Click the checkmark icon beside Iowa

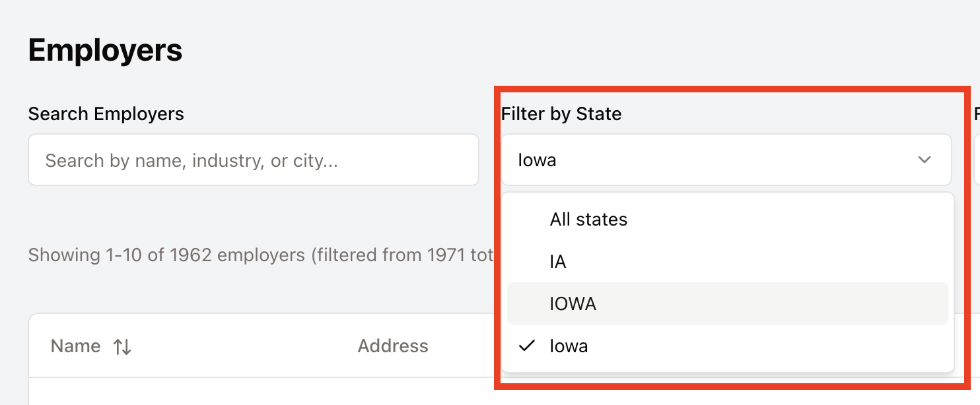click(526, 346)
